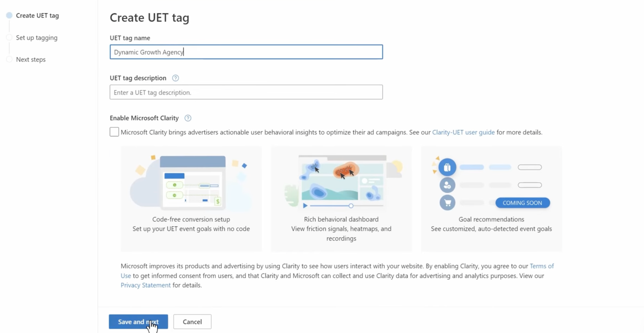The image size is (644, 333).
Task: Click the Cancel button
Action: click(192, 322)
